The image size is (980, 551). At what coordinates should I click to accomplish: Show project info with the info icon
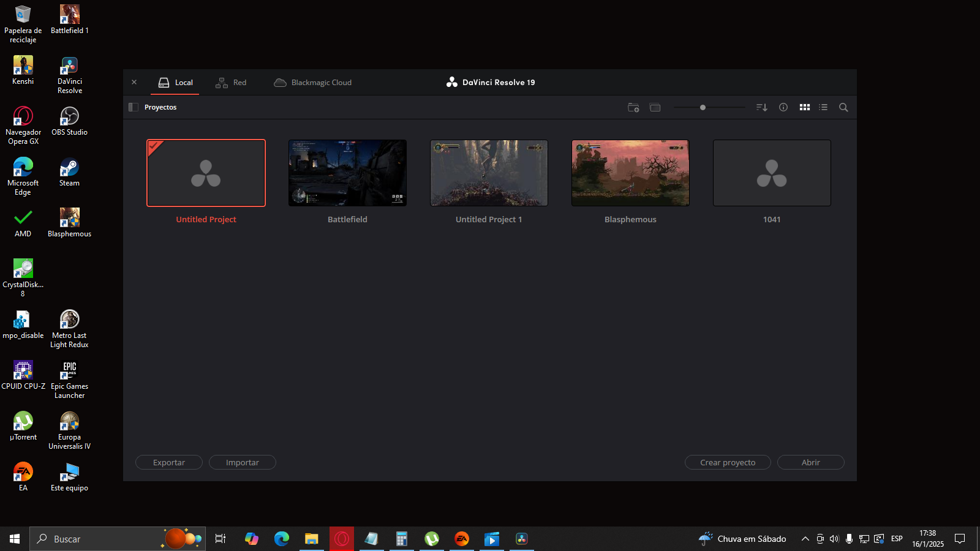[783, 107]
